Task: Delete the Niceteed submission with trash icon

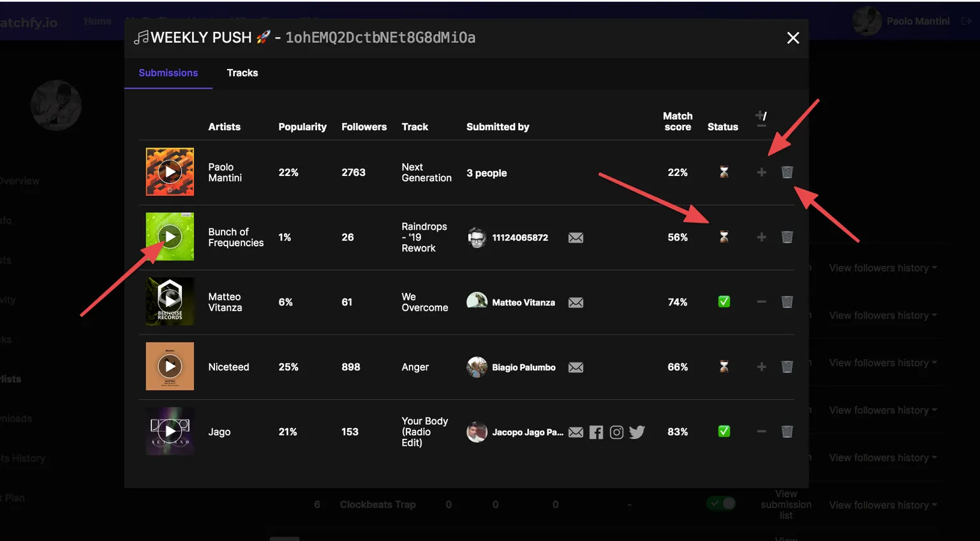Action: coord(787,367)
